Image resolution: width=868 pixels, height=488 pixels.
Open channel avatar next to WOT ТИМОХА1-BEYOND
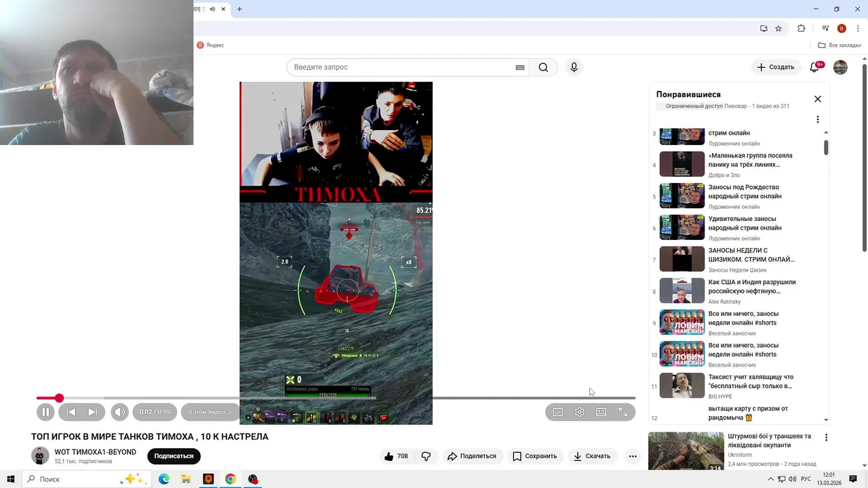click(40, 456)
